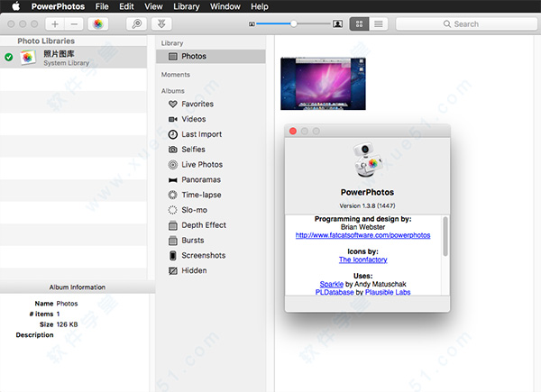
Task: Adjust the thumbnail size slider
Action: (294, 23)
